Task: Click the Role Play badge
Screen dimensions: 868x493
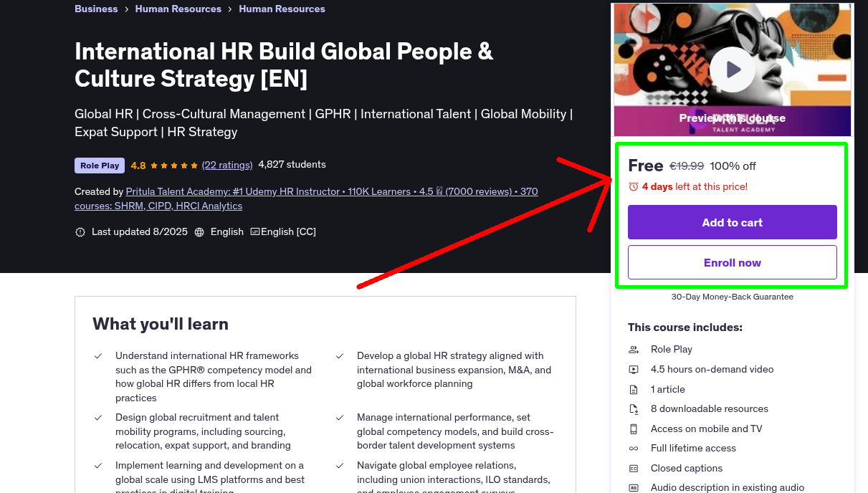Action: (x=100, y=166)
